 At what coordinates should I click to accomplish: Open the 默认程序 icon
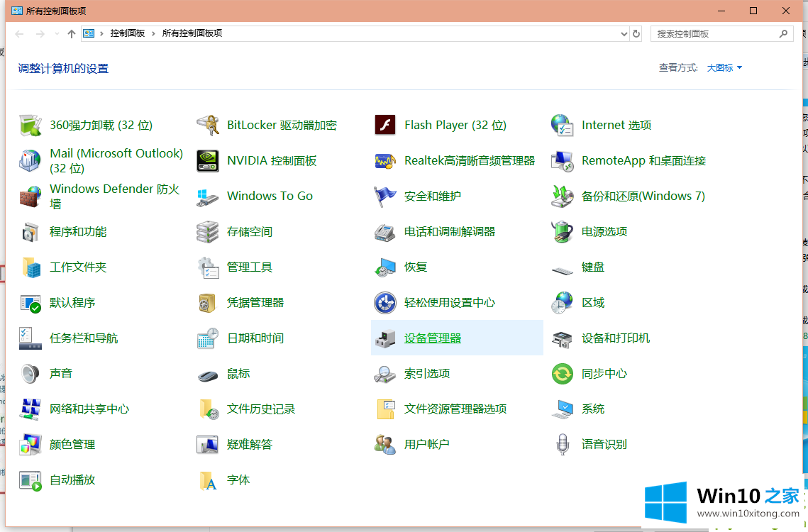pos(31,303)
